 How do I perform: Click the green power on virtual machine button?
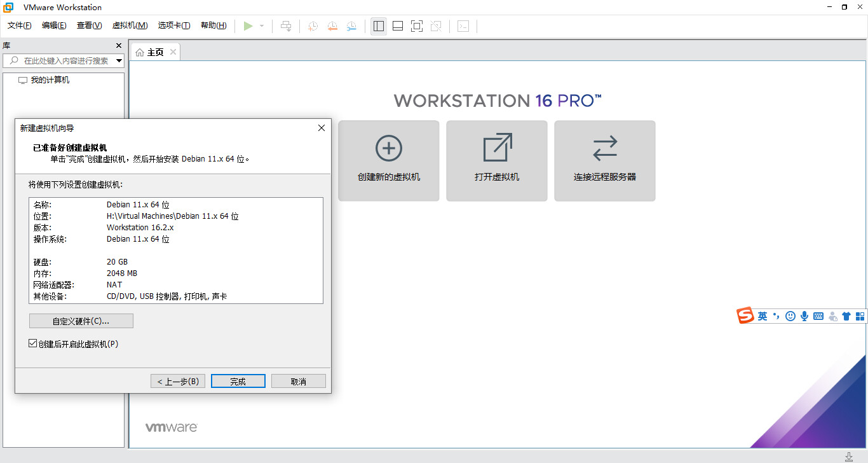click(248, 26)
